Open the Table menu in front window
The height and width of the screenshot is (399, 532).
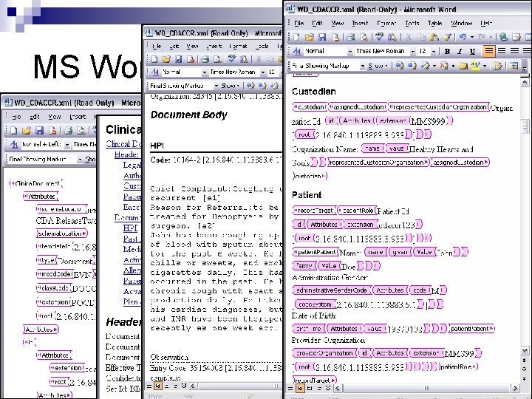[434, 23]
